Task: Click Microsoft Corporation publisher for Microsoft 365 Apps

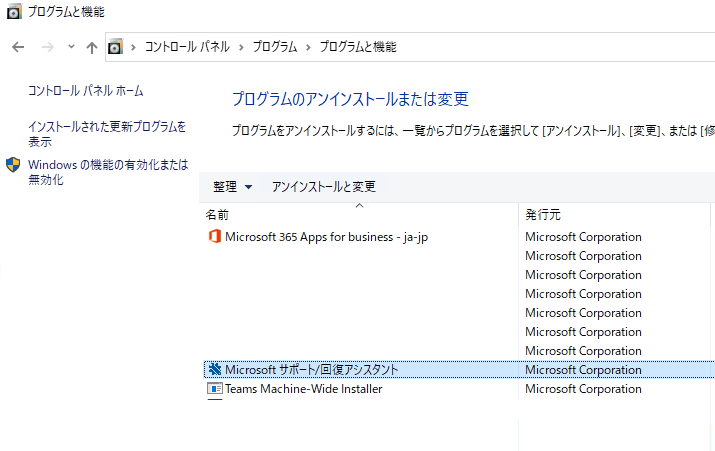Action: click(x=583, y=237)
